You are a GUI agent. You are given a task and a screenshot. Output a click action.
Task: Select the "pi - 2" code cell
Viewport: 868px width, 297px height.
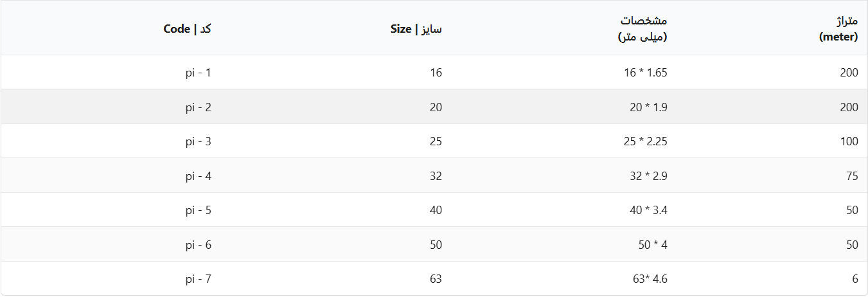coord(198,107)
